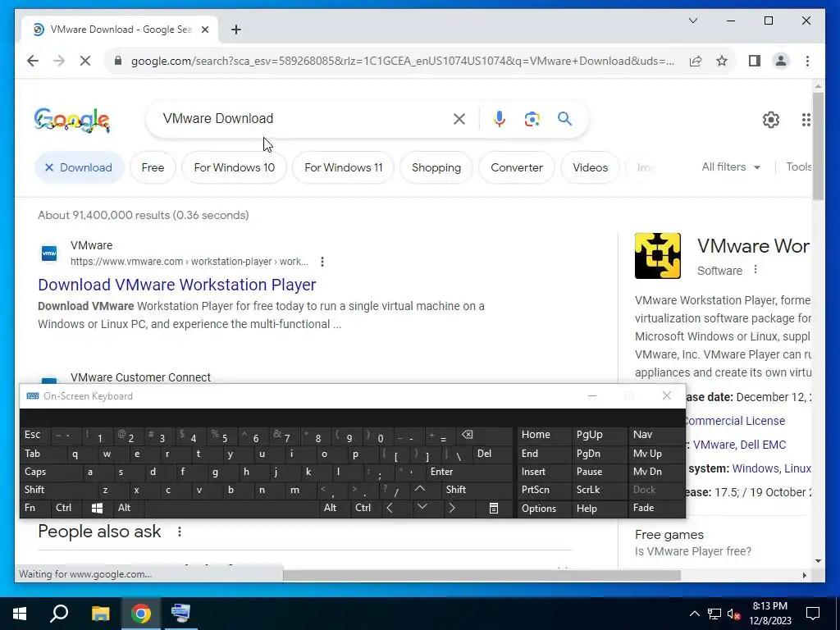Click the Enter key on On-Screen Keyboard

469,472
